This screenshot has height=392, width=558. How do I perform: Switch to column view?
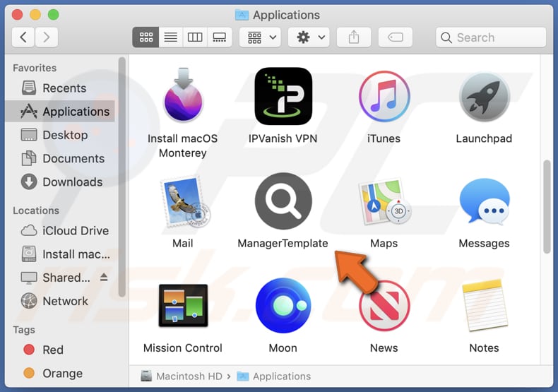[195, 37]
